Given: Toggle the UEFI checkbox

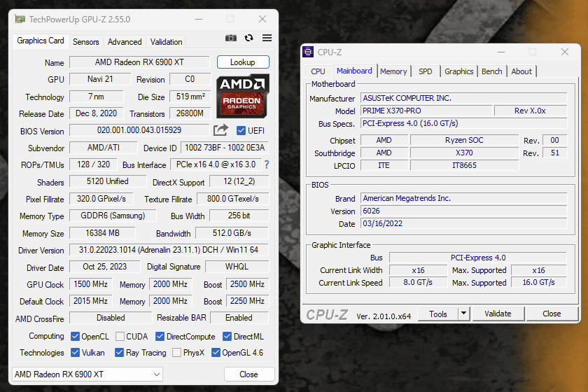Looking at the screenshot, I should [x=241, y=130].
